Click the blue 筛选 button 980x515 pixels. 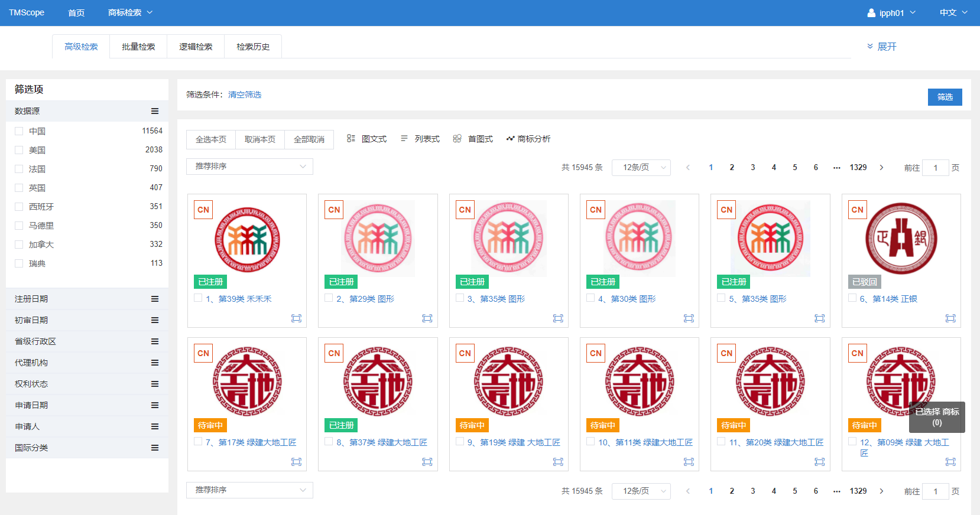click(x=945, y=97)
